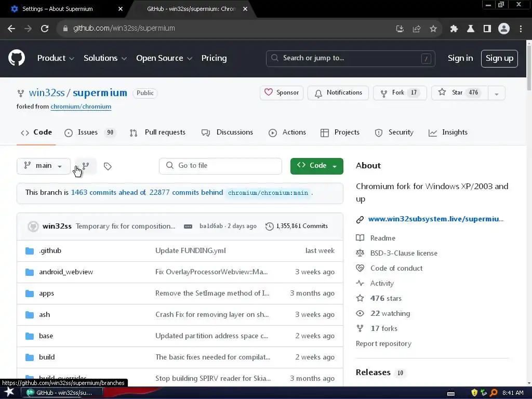Click 1463 commits ahead of link

(108, 192)
